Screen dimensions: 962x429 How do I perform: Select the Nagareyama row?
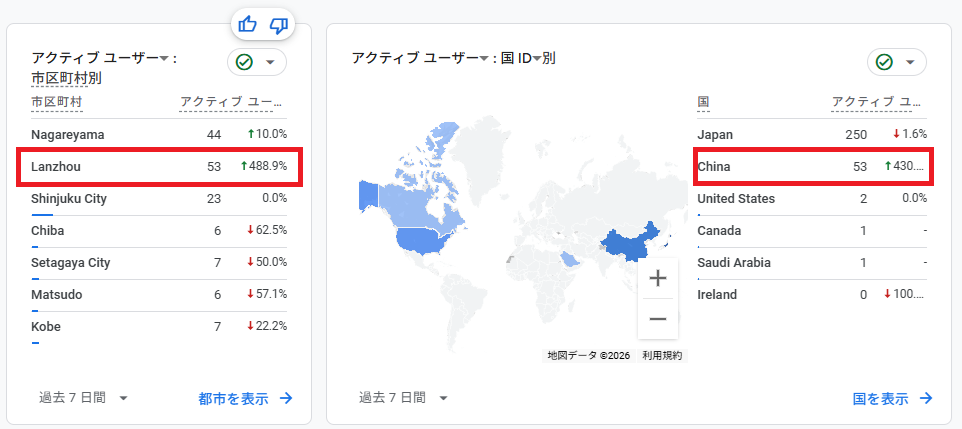click(159, 134)
